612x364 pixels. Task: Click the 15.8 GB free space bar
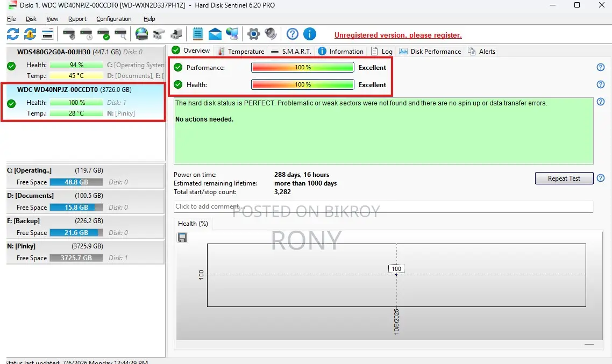(76, 207)
